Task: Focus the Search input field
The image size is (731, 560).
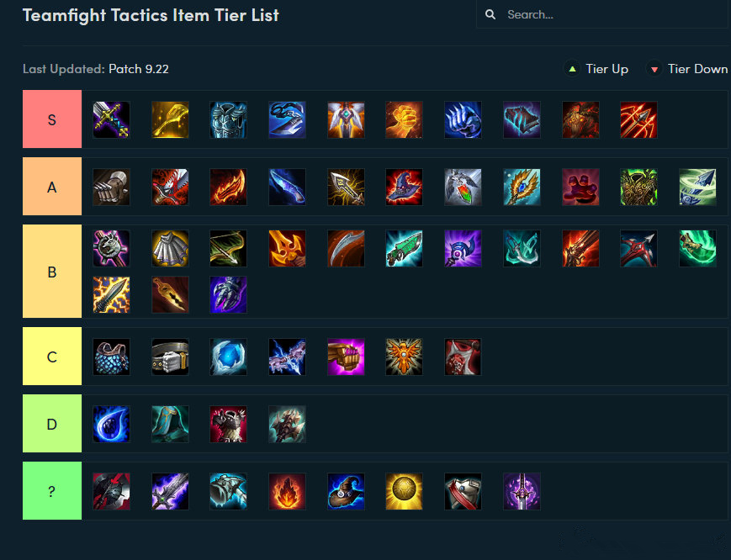Action: point(606,15)
